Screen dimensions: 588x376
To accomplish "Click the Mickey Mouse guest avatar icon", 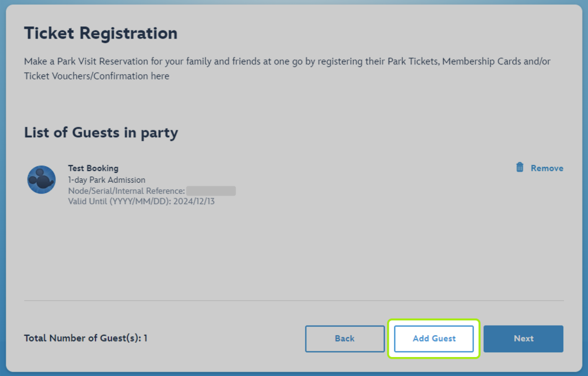I will point(41,179).
